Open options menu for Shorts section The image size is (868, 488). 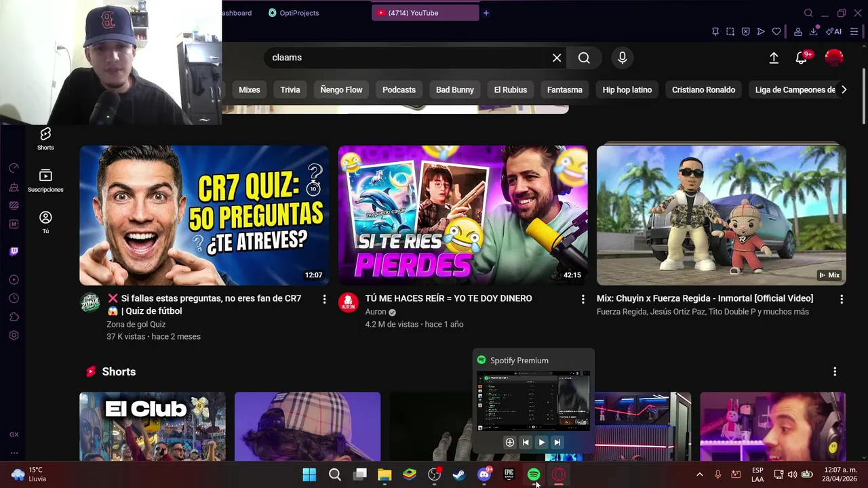tap(835, 371)
